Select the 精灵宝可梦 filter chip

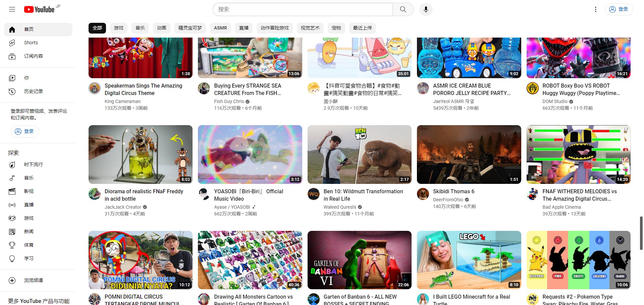(190, 28)
